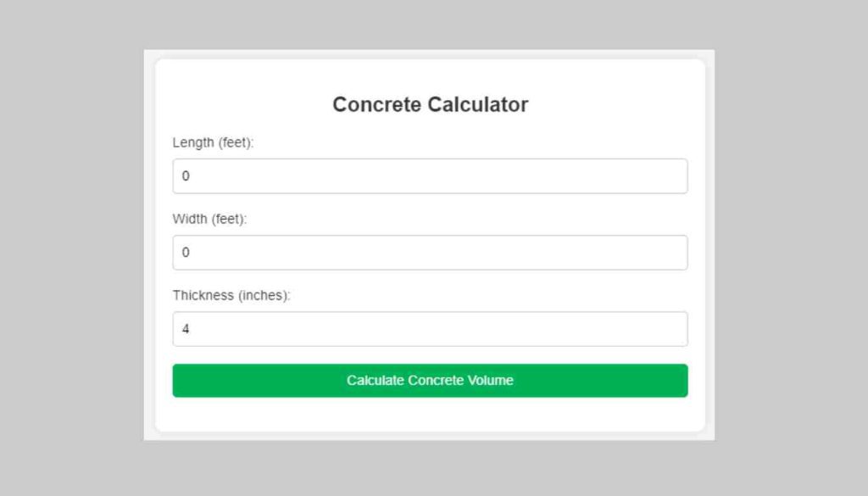Select the Width (feet) input field
868x496 pixels.
[430, 252]
